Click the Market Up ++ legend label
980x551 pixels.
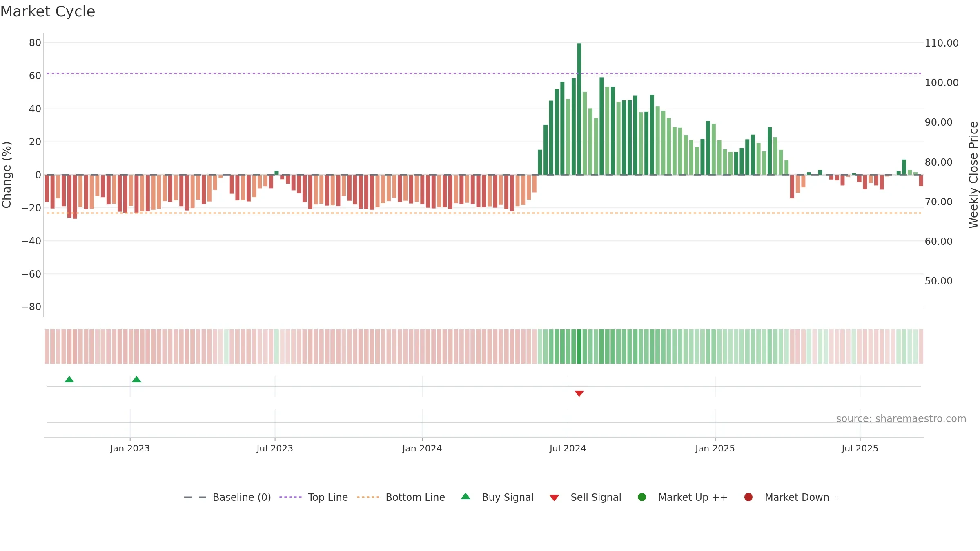(x=693, y=497)
